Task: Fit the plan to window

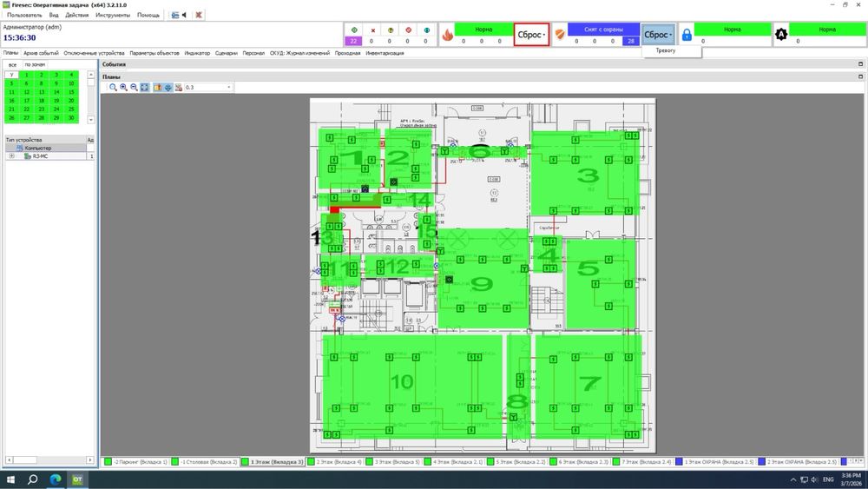Action: tap(144, 88)
